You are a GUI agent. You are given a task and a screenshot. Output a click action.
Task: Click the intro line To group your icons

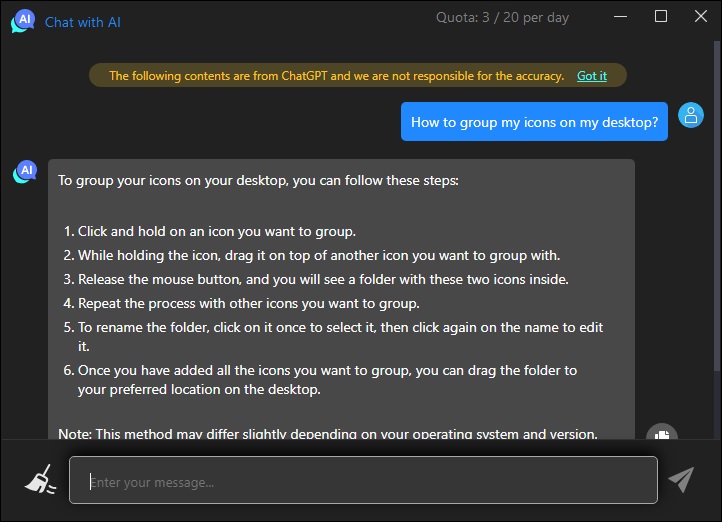pyautogui.click(x=258, y=180)
